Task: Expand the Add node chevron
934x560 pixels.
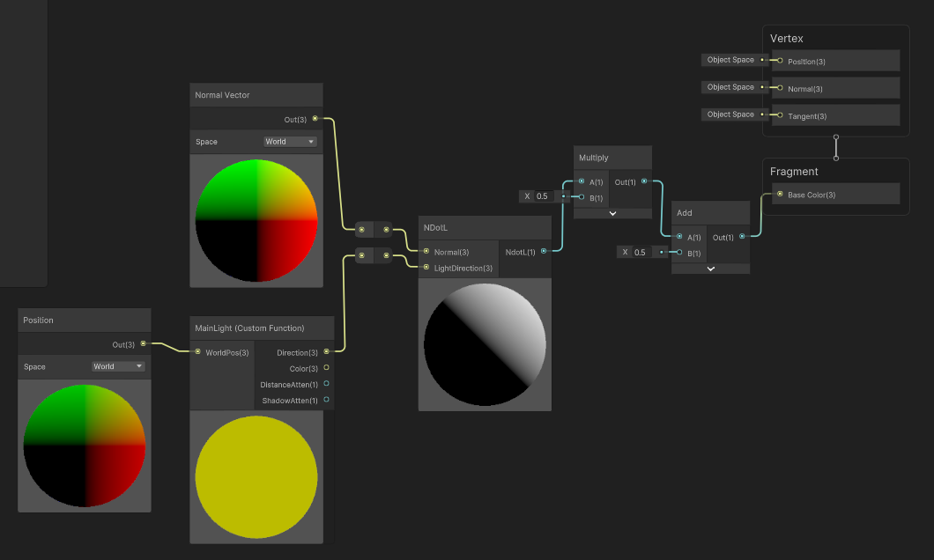Action: pyautogui.click(x=710, y=269)
